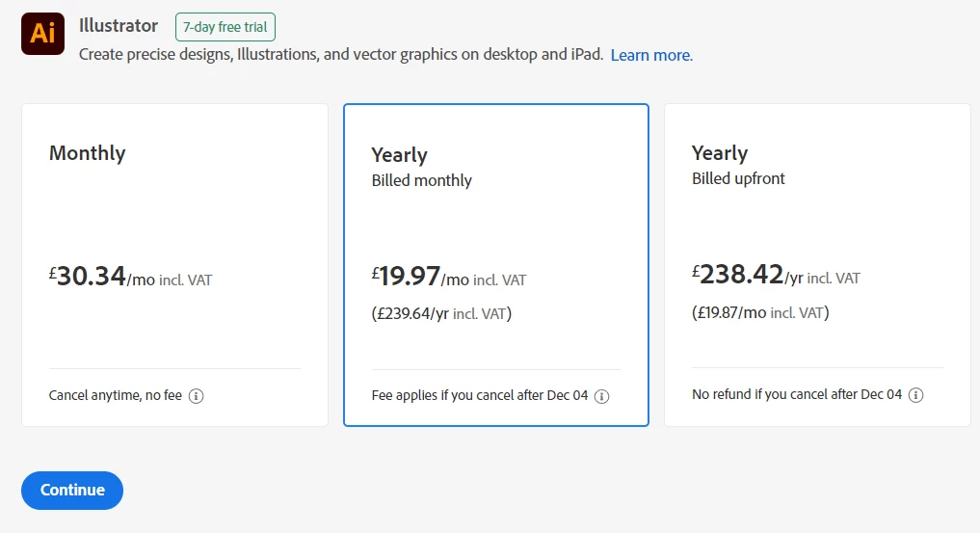Select the Monthly plan card

(175, 265)
